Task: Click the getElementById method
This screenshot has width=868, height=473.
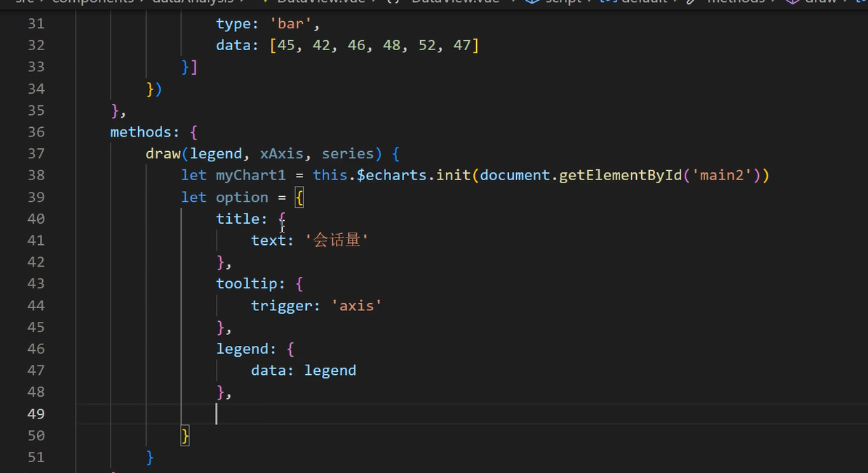Action: click(x=621, y=175)
